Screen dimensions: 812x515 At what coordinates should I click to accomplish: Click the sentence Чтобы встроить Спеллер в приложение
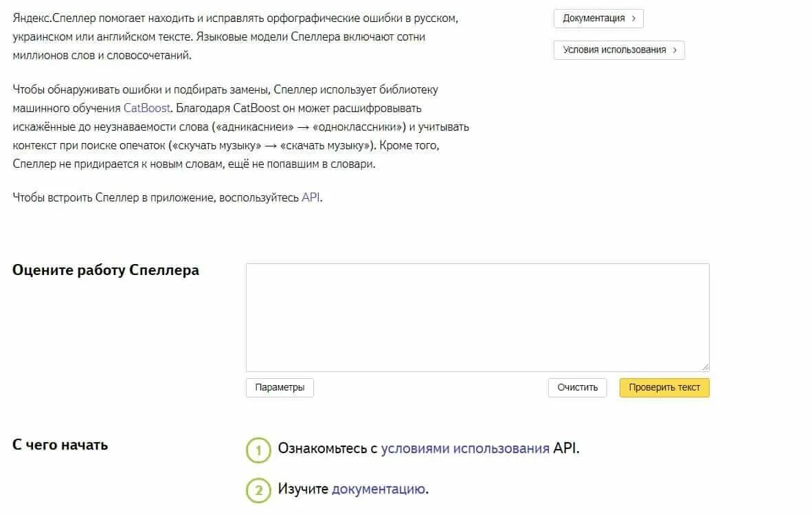167,197
